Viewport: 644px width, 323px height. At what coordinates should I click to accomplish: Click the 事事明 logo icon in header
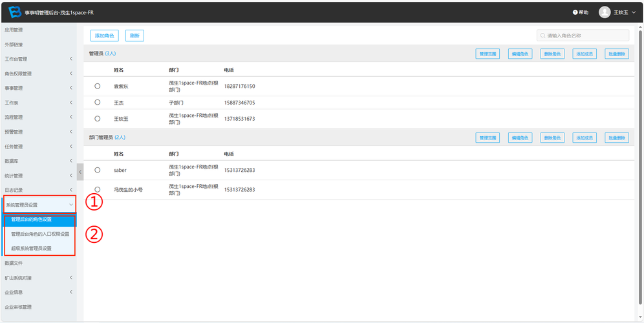click(x=14, y=12)
